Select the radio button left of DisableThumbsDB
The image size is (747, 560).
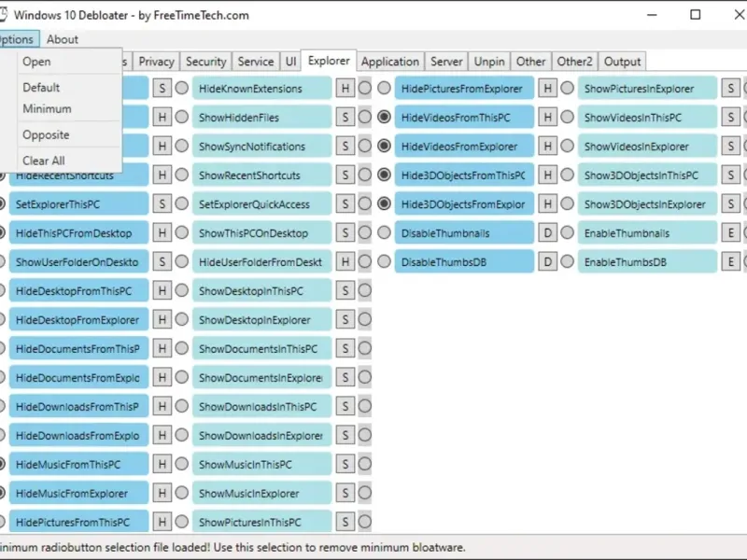coord(384,261)
